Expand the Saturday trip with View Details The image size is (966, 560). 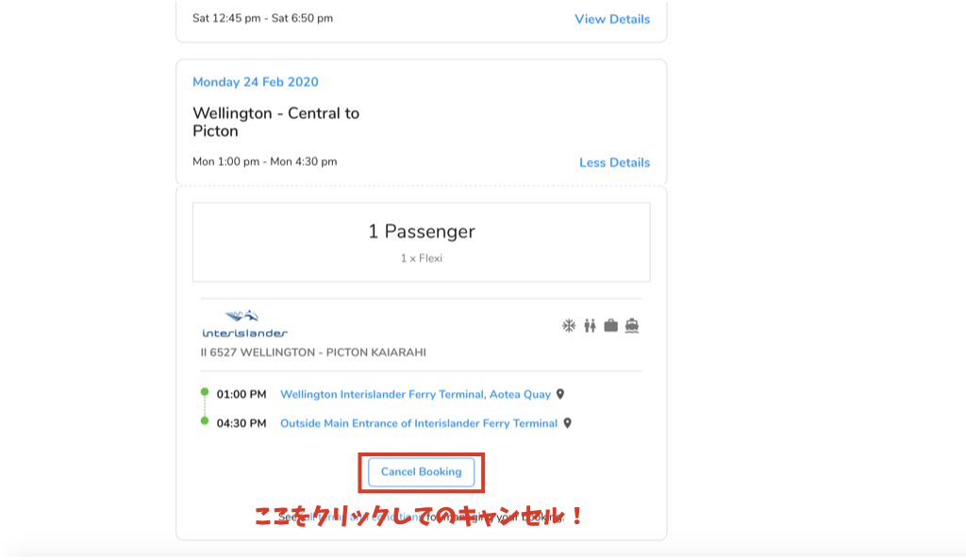click(613, 19)
